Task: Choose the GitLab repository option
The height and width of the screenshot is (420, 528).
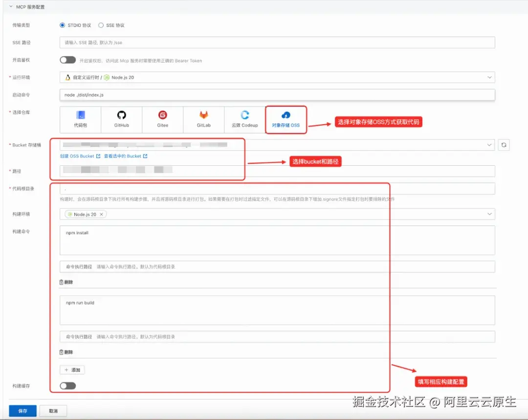Action: (x=204, y=120)
